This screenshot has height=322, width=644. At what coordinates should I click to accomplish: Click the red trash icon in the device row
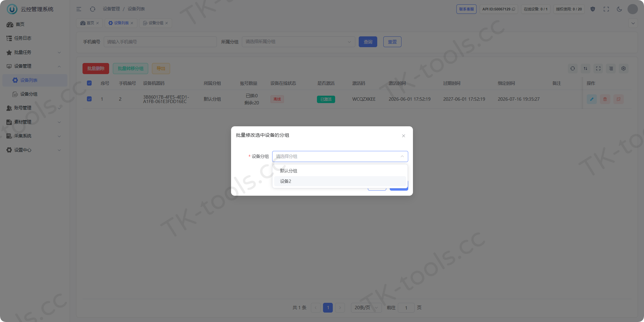point(605,99)
